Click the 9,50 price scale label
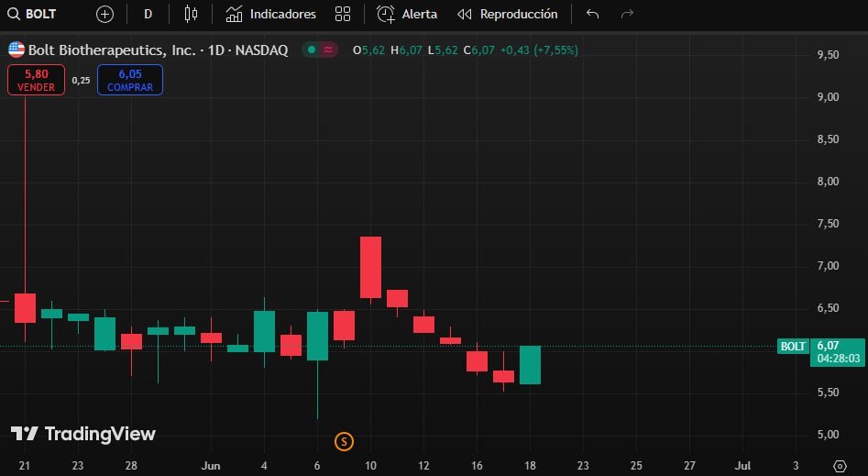Image resolution: width=868 pixels, height=476 pixels. [828, 55]
